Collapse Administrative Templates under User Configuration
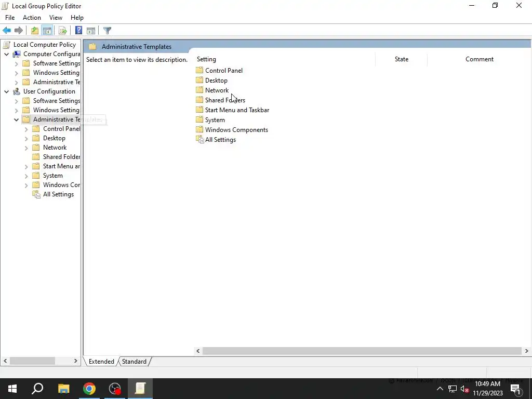The height and width of the screenshot is (399, 532). (16, 119)
